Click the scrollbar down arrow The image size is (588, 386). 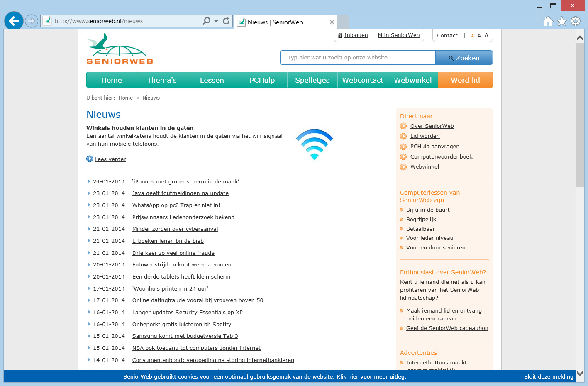click(x=580, y=373)
